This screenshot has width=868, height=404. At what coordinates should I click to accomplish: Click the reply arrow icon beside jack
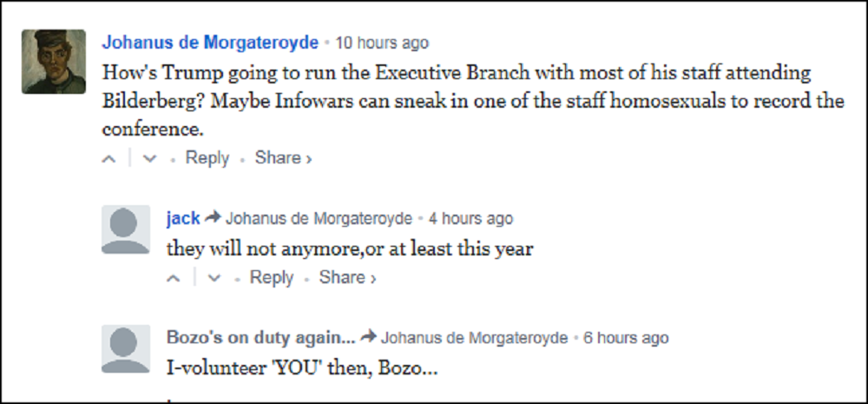214,218
